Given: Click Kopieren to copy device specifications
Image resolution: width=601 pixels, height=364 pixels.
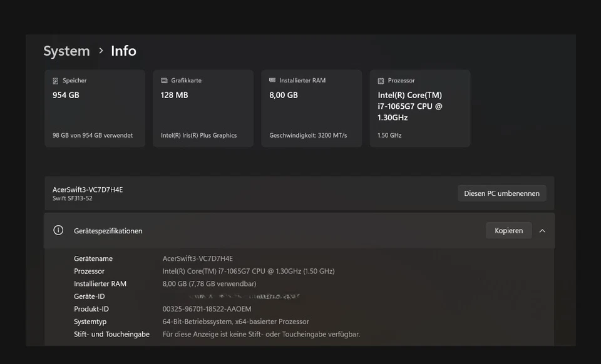Looking at the screenshot, I should (x=508, y=230).
